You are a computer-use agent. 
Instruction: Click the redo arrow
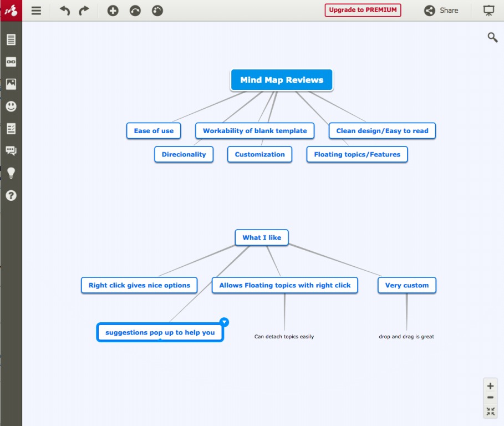[x=84, y=11]
